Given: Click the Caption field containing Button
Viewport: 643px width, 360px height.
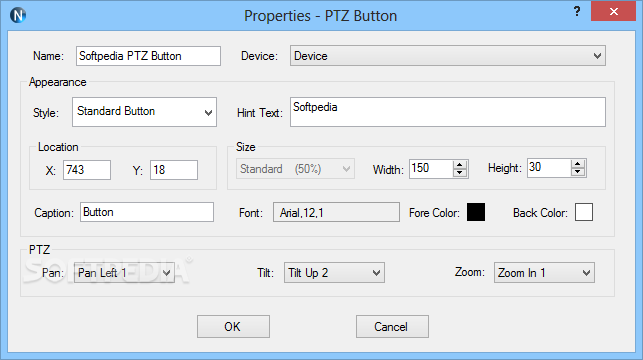Looking at the screenshot, I should (147, 212).
